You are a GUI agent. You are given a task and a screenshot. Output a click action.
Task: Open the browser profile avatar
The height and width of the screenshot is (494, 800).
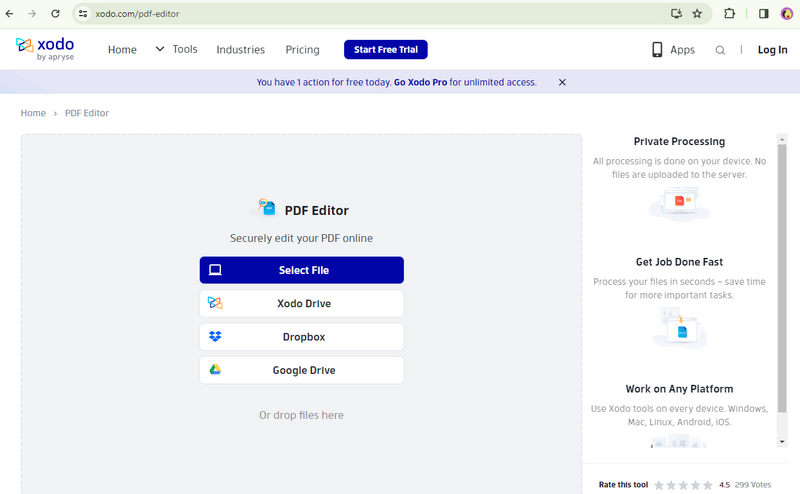click(787, 14)
